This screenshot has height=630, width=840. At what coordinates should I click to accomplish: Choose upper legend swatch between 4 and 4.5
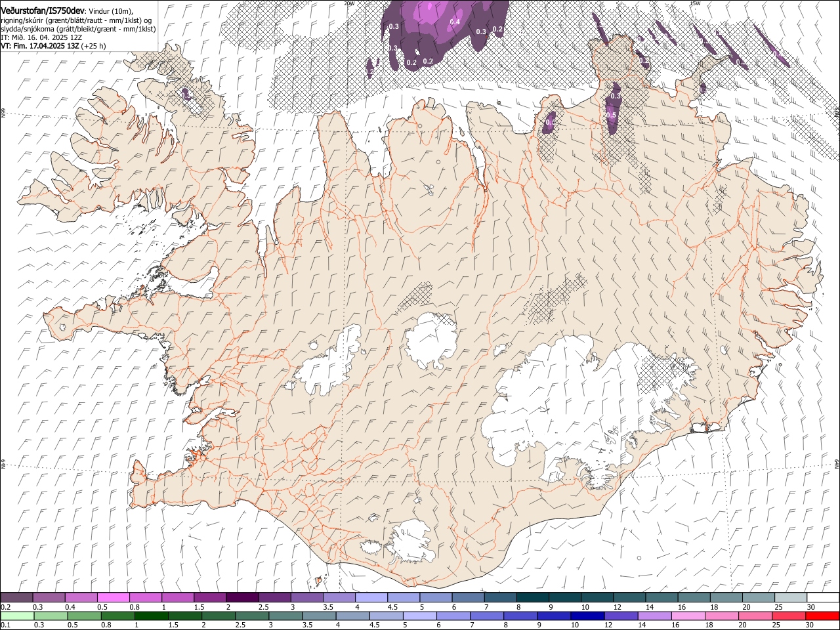(x=371, y=597)
